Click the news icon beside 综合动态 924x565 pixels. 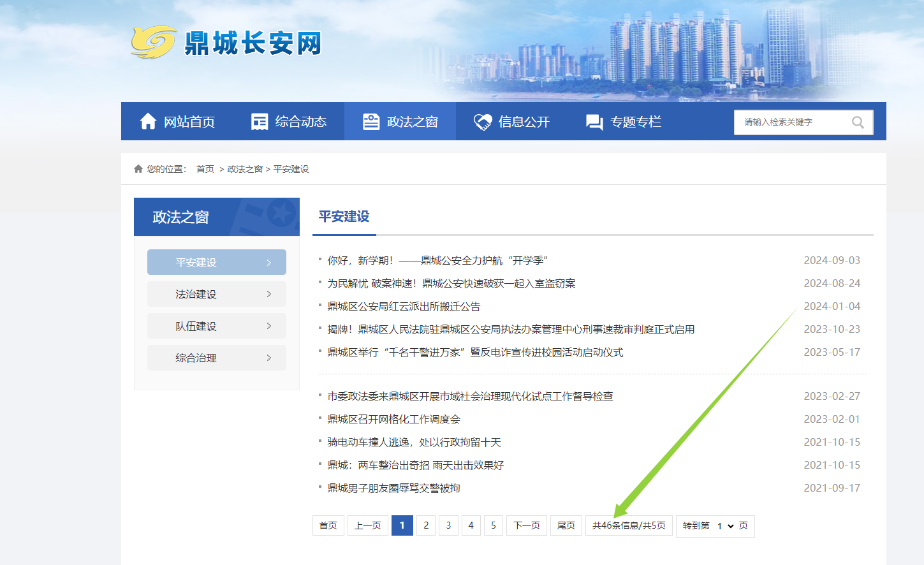[x=260, y=121]
